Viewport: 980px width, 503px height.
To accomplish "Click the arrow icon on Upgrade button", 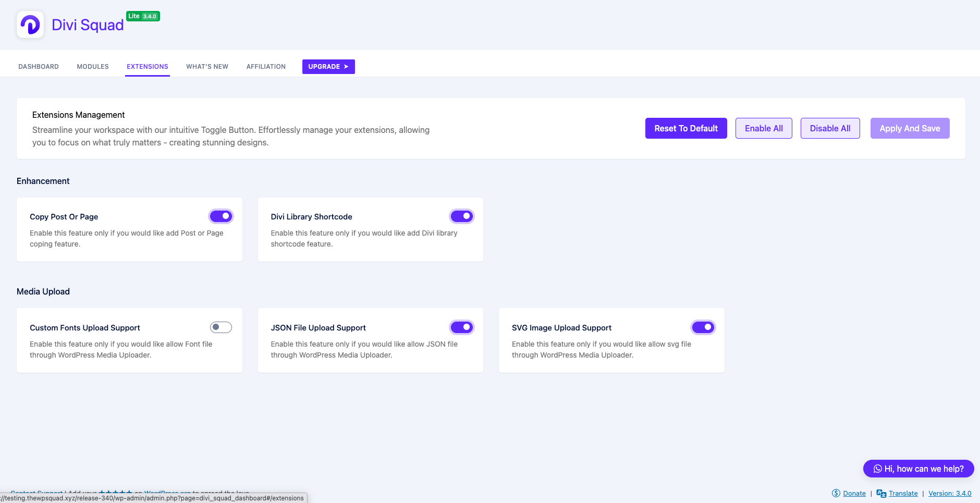I will point(346,67).
